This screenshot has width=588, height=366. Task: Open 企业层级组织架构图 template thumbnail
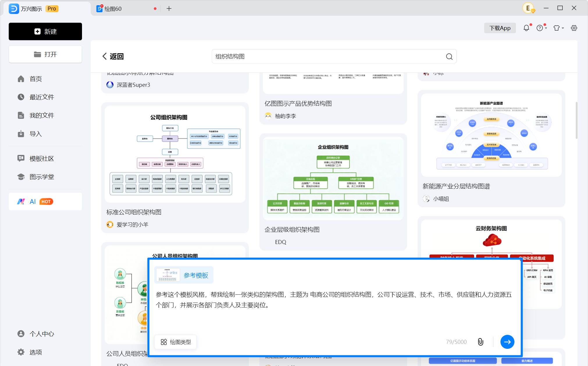333,178
